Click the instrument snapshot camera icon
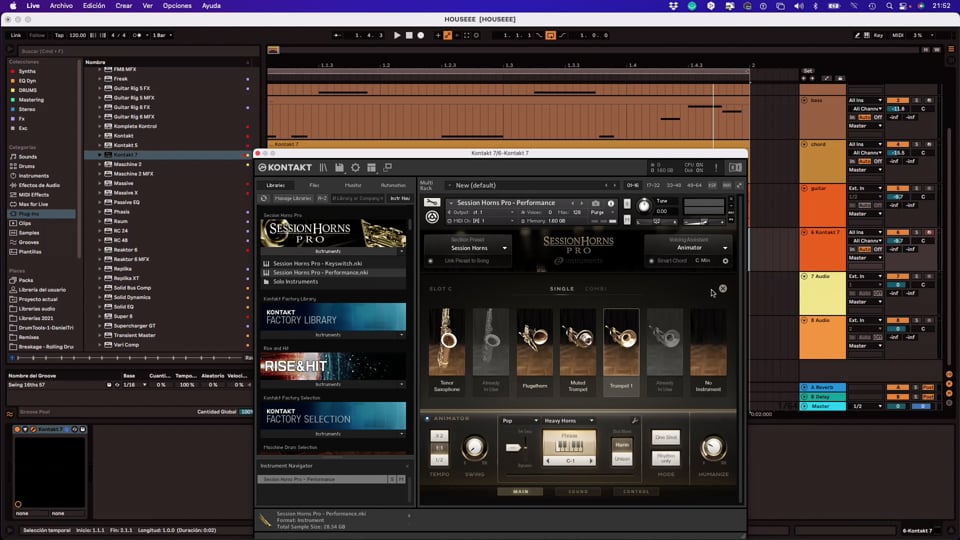960x540 pixels. [596, 203]
